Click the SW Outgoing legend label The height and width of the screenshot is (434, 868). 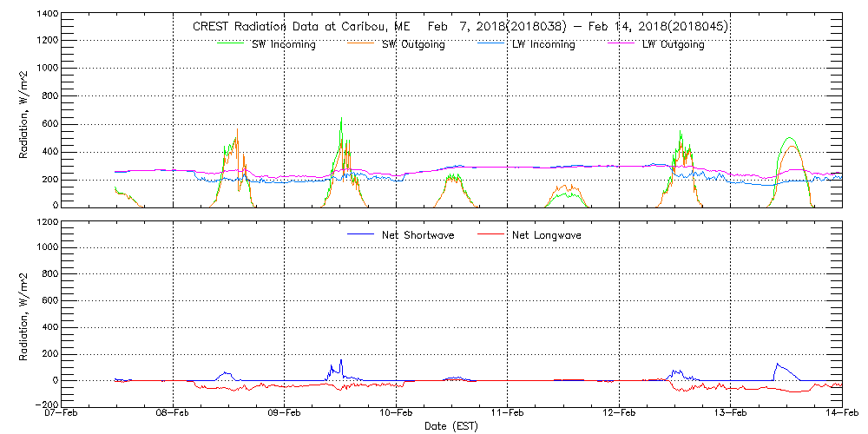click(413, 45)
